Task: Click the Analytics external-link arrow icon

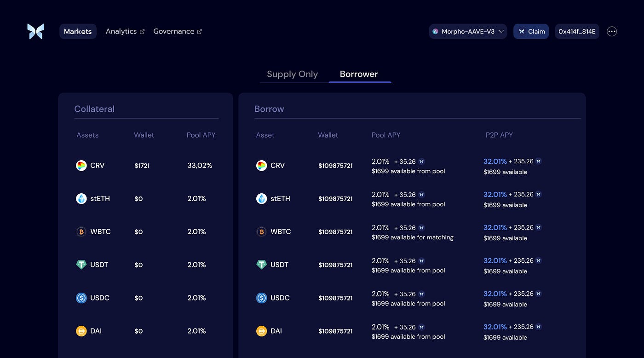Action: tap(142, 32)
